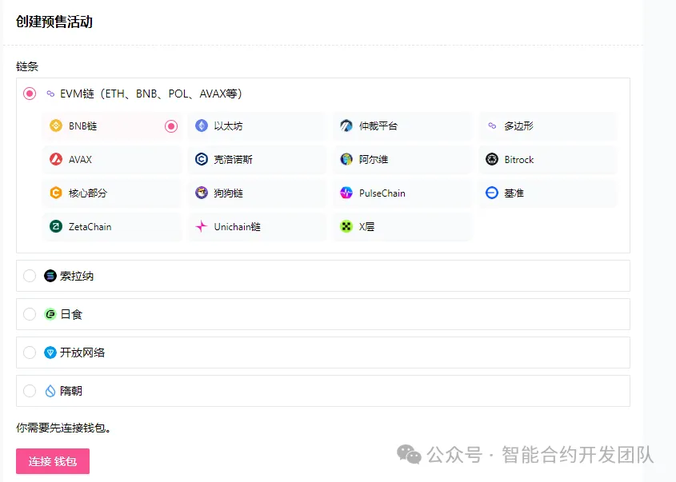676x482 pixels.
Task: Click the 开放网络 label text
Action: (x=82, y=353)
